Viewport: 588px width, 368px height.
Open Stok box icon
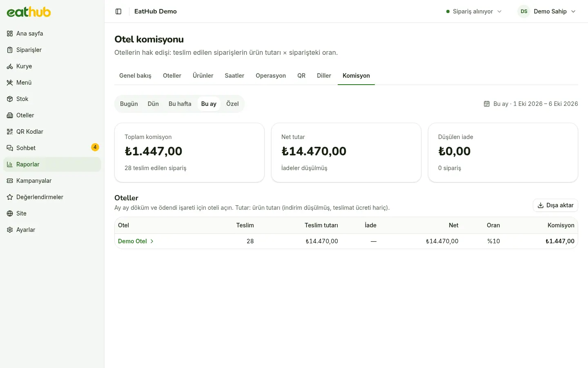(x=10, y=99)
